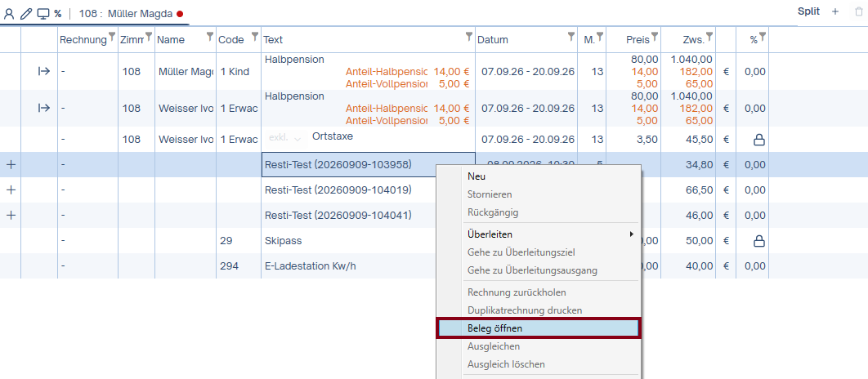Click the pencil edit icon
The image size is (868, 379).
click(26, 14)
